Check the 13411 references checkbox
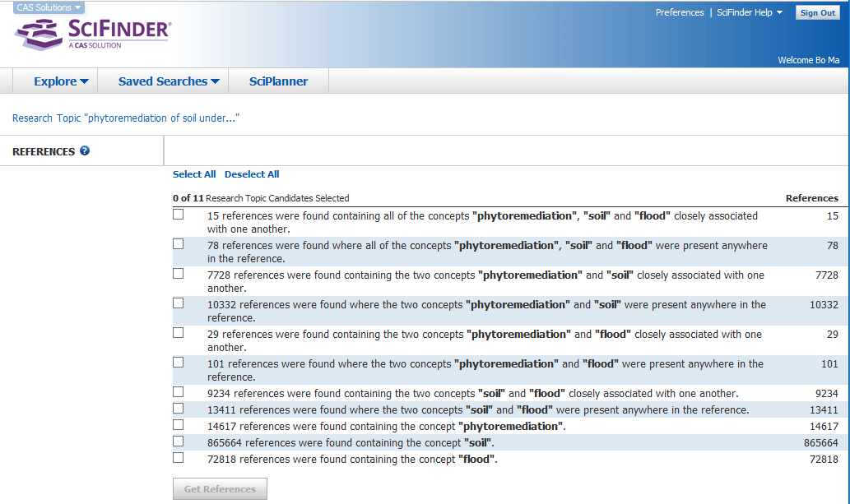Screen dimensions: 850x504 179,409
